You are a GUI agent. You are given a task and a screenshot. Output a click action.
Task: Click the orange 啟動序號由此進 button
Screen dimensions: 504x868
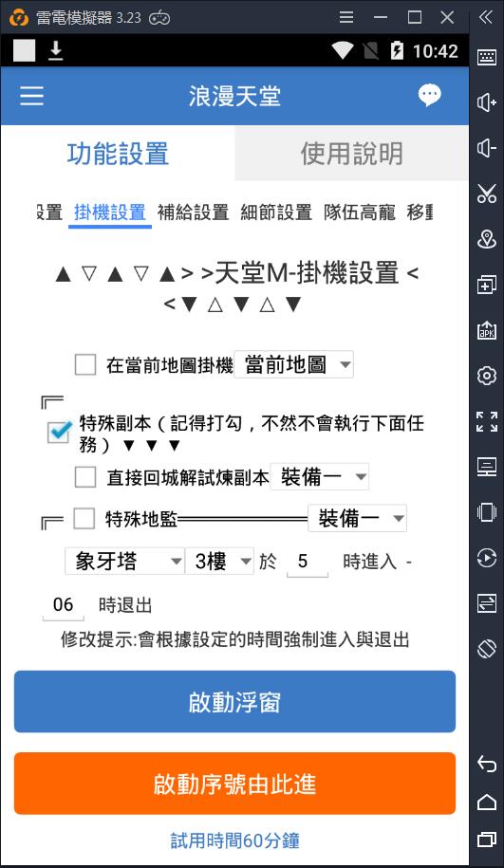tap(234, 784)
